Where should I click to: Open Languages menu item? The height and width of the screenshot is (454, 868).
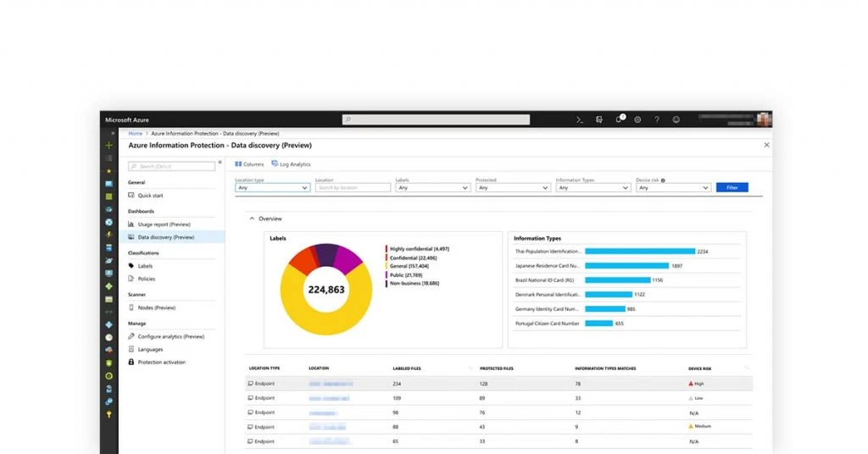150,350
